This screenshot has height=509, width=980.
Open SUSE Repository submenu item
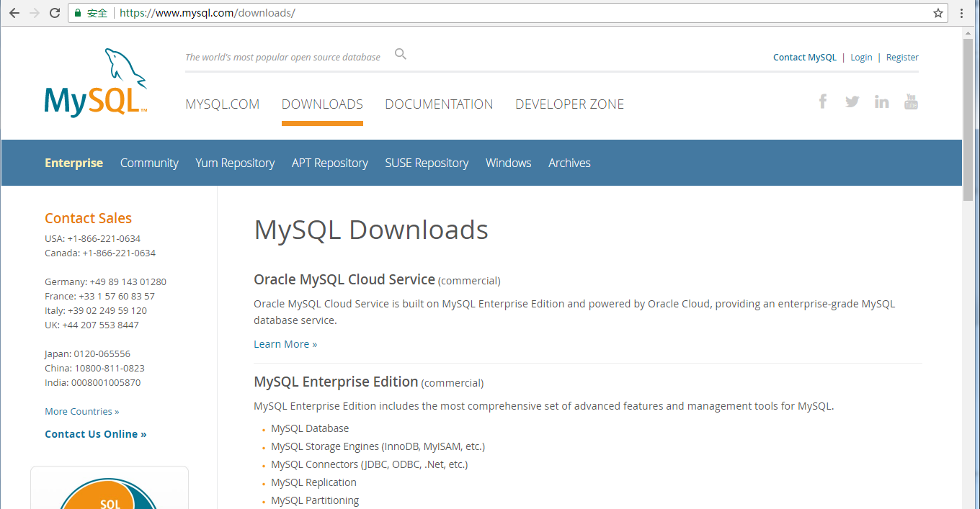tap(427, 163)
